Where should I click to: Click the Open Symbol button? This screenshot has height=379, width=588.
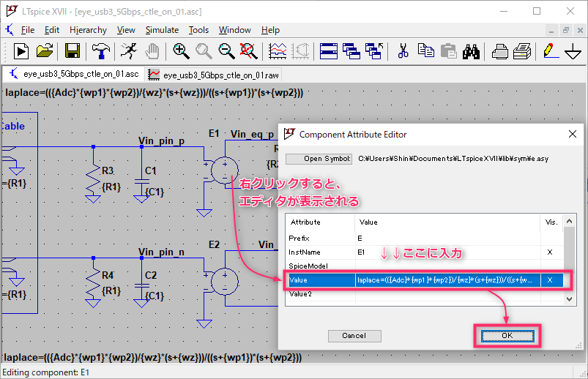coord(319,159)
